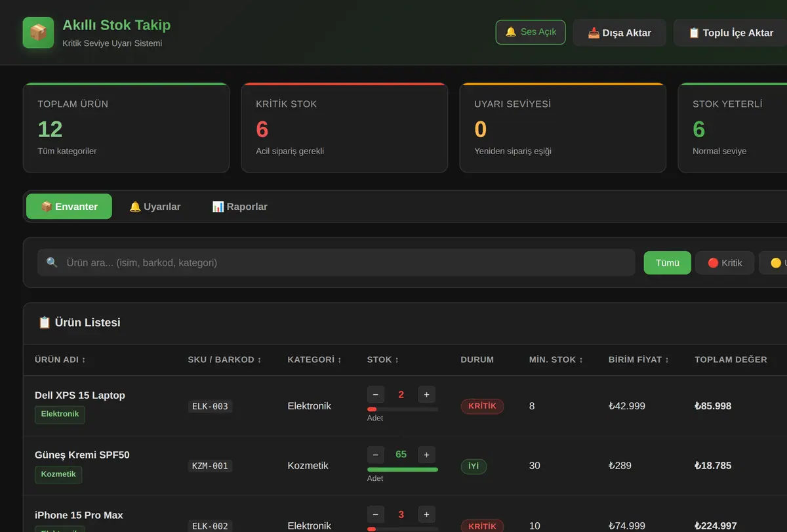787x532 pixels.
Task: Click the KZM-001 SKU code
Action: (x=210, y=466)
